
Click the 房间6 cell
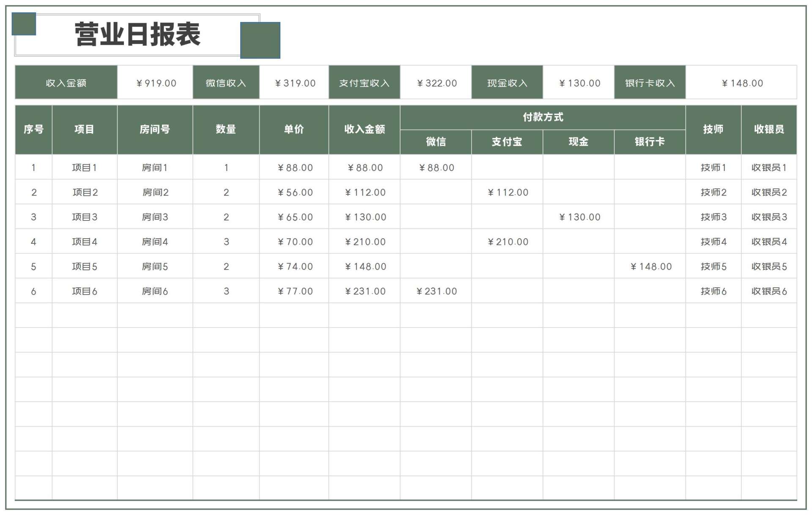[155, 291]
